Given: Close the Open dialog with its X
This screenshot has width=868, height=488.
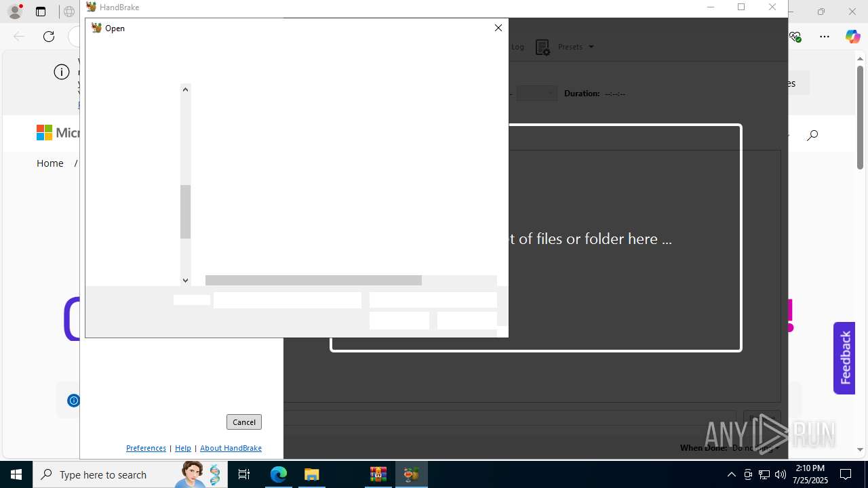Looking at the screenshot, I should [498, 28].
